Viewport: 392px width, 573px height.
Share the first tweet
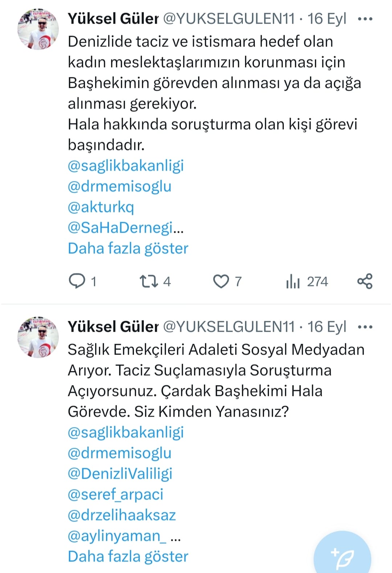click(365, 281)
